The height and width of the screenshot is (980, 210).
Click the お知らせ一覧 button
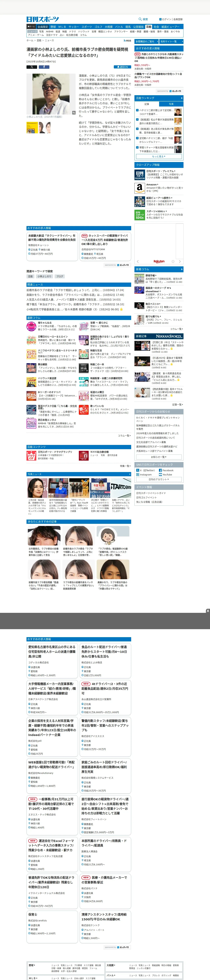pyautogui.click(x=159, y=457)
